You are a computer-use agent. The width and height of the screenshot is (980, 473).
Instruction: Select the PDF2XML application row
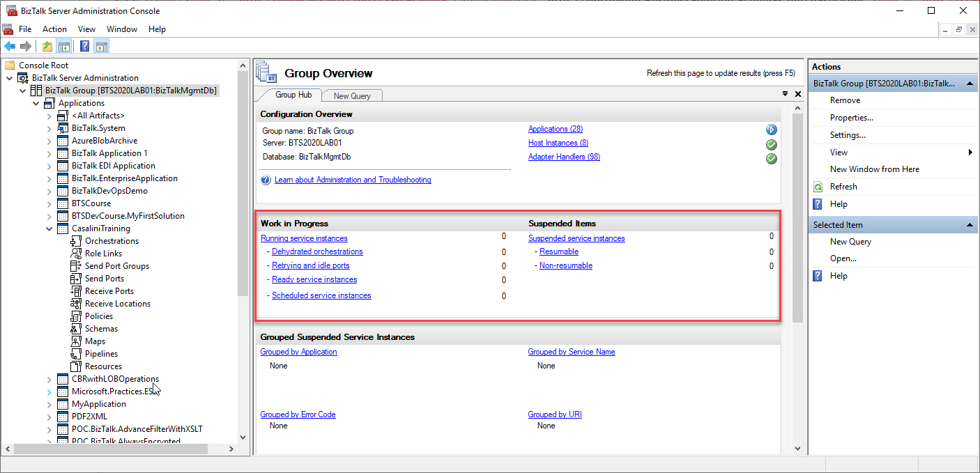click(x=89, y=417)
